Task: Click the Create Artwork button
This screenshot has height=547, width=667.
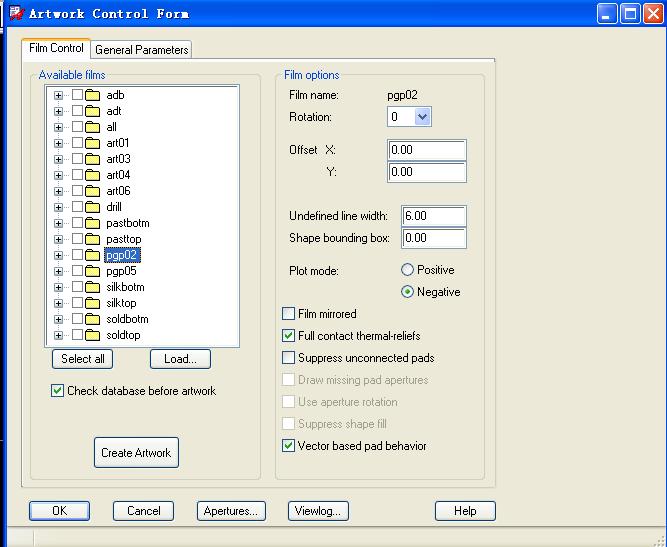Action: pyautogui.click(x=136, y=453)
